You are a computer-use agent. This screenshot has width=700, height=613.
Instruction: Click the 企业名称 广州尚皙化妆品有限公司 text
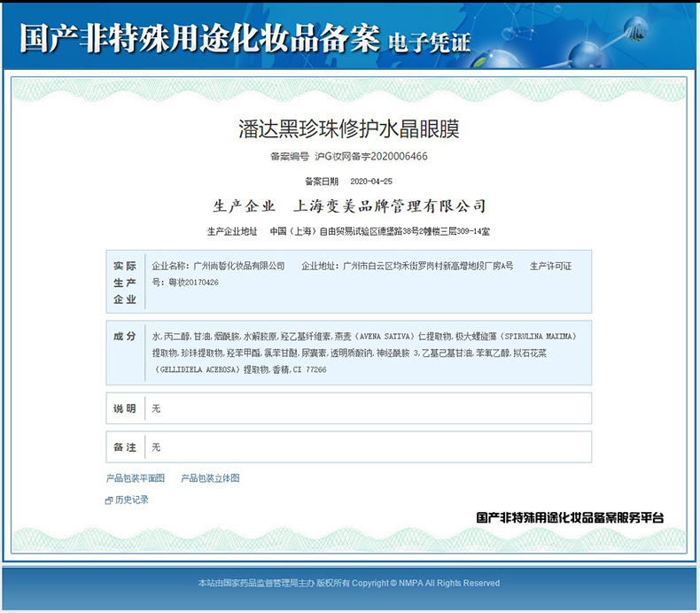pos(218,266)
